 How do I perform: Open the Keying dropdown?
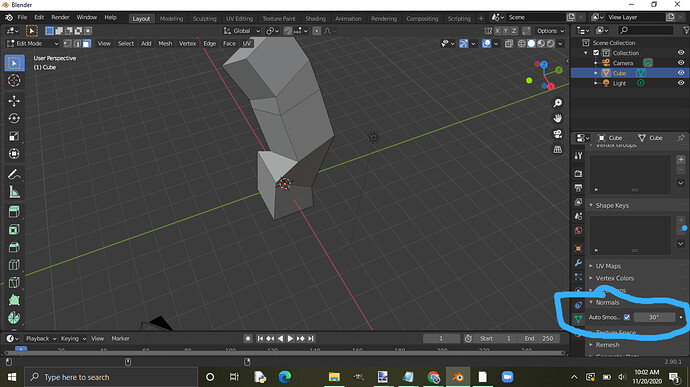[x=73, y=339]
